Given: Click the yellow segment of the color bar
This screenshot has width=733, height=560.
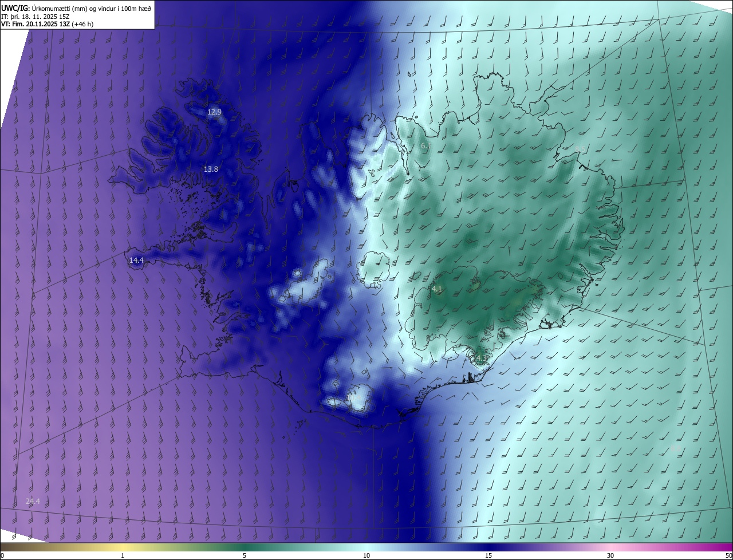Looking at the screenshot, I should [123, 547].
